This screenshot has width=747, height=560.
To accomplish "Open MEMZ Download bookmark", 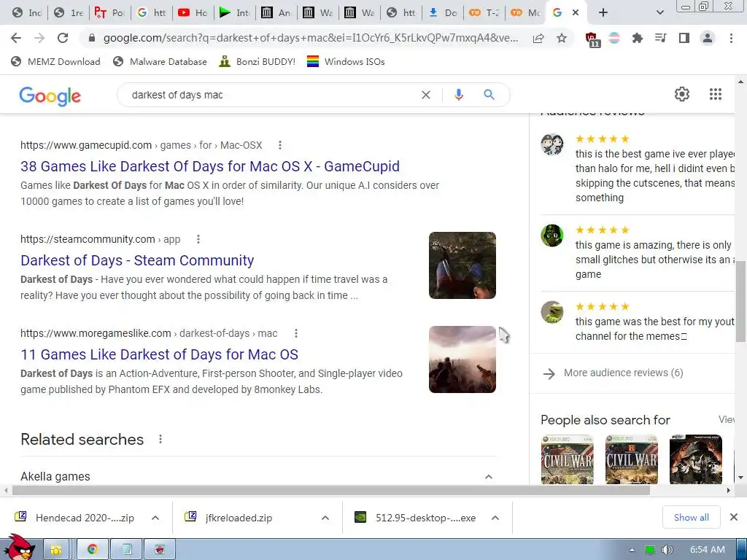I will [55, 61].
